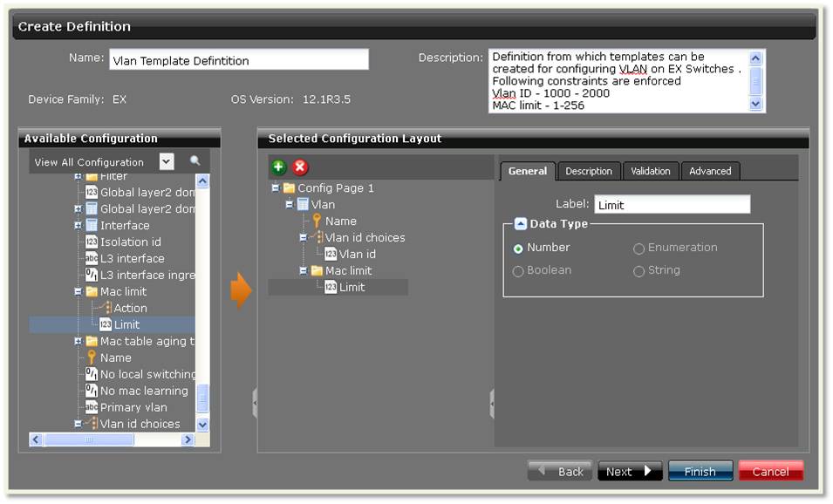This screenshot has height=504, width=833.
Task: Click the scroll right arrow of Available Configuration list
Action: [x=187, y=439]
